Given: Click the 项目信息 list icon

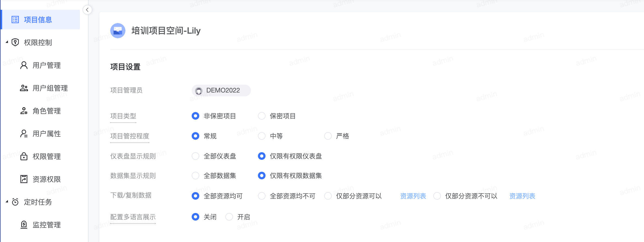Looking at the screenshot, I should [x=15, y=20].
